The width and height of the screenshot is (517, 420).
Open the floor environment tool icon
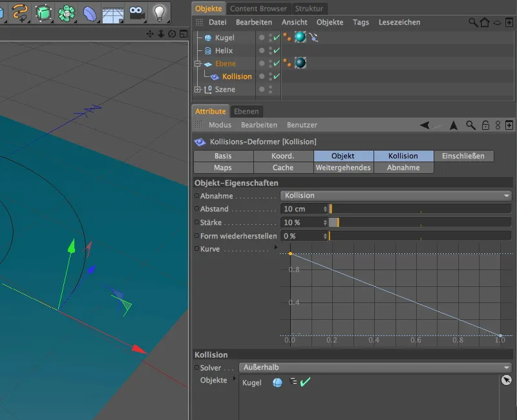[112, 14]
